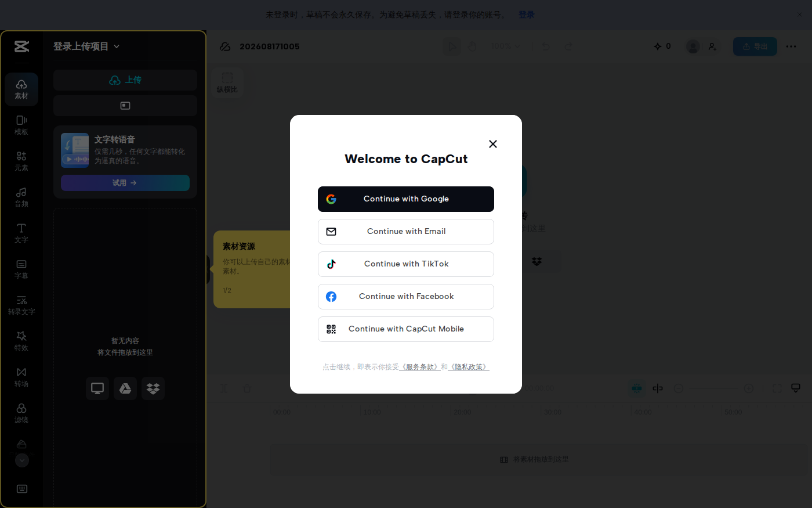
Task: Click the timeline zoom in plus icon
Action: (x=749, y=388)
